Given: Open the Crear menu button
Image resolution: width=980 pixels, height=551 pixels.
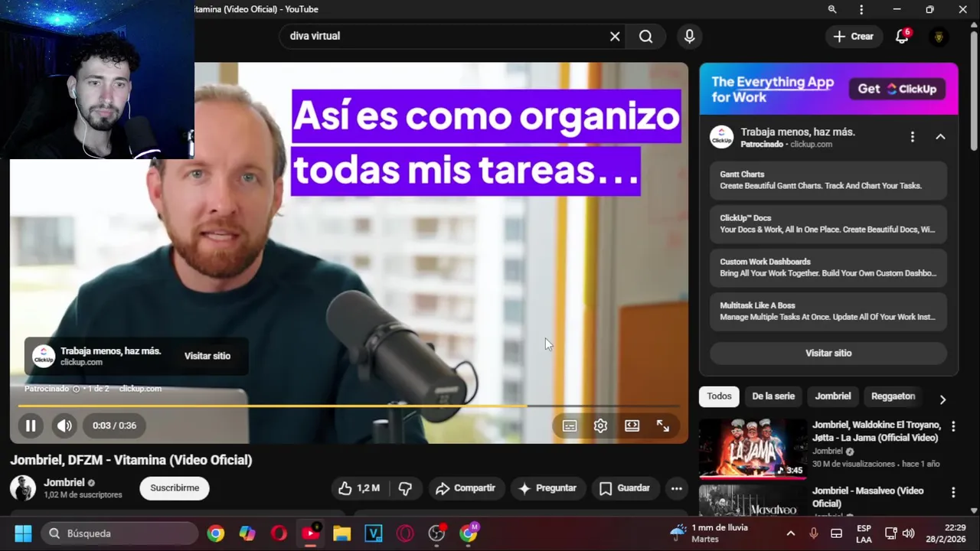Looking at the screenshot, I should pos(853,36).
